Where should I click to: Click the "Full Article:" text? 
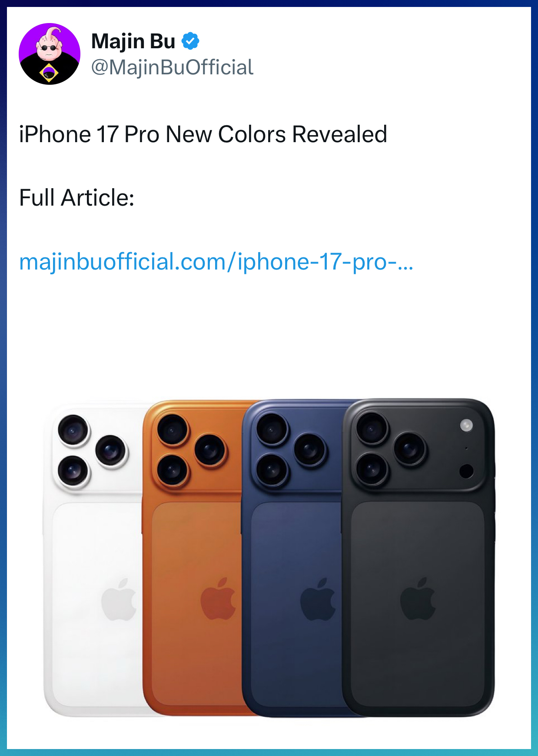[x=77, y=198]
